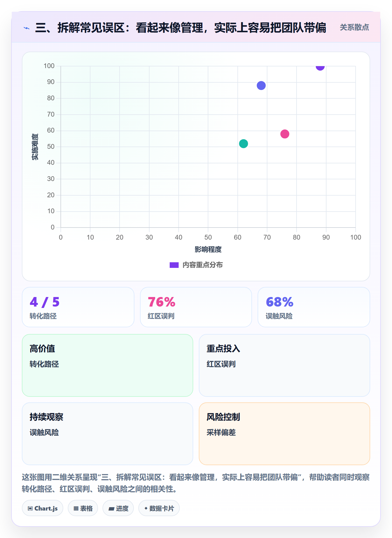Click the description paragraph starting 这张图用二维关系

pos(196,483)
